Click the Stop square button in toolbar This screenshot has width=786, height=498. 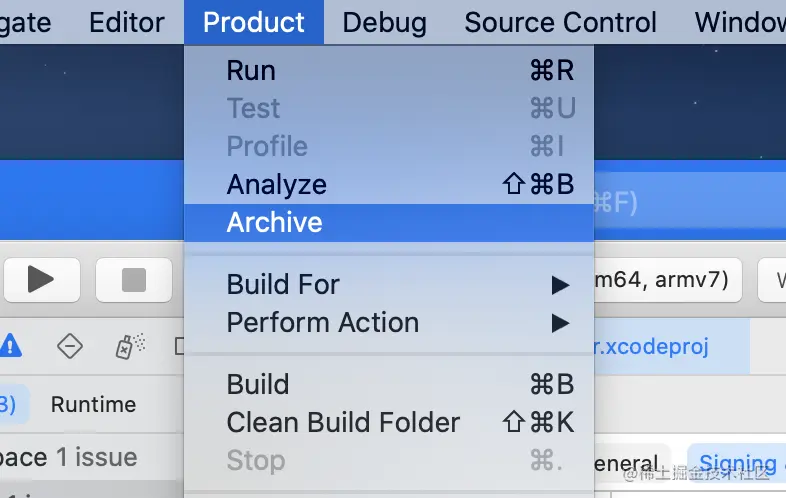click(x=133, y=279)
